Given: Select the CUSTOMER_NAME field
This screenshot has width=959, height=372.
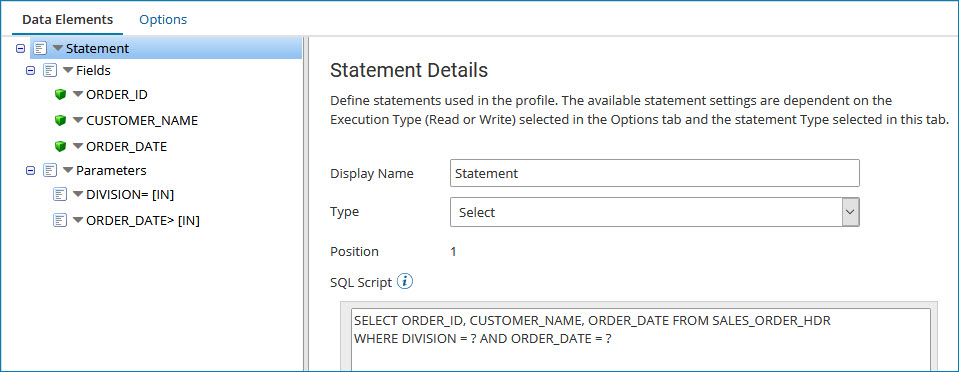Looking at the screenshot, I should coord(142,121).
